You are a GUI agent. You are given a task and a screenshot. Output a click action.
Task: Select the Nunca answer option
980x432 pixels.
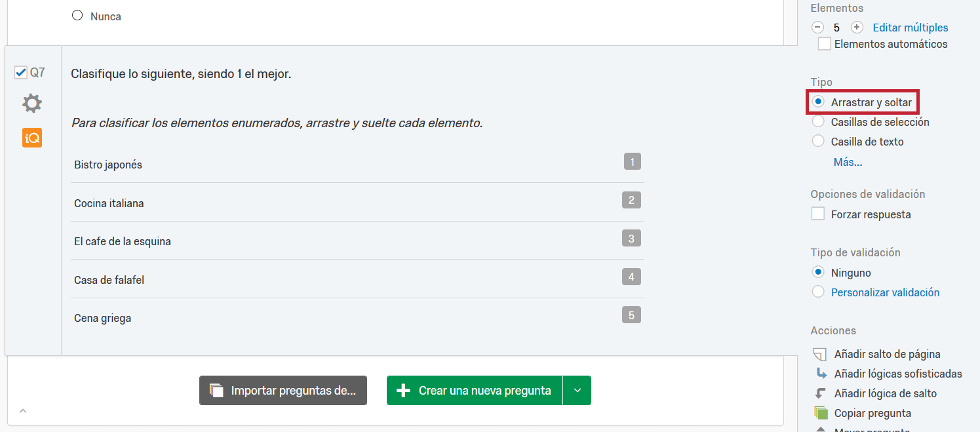click(77, 16)
